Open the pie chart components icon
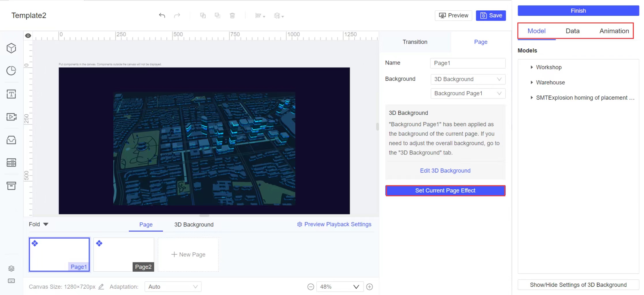644x295 pixels. click(x=11, y=71)
